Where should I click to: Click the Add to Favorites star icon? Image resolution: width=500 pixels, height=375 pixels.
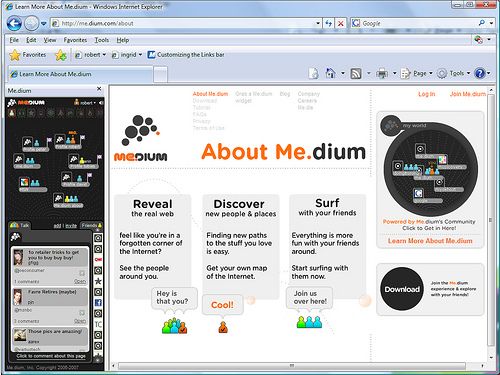point(61,55)
